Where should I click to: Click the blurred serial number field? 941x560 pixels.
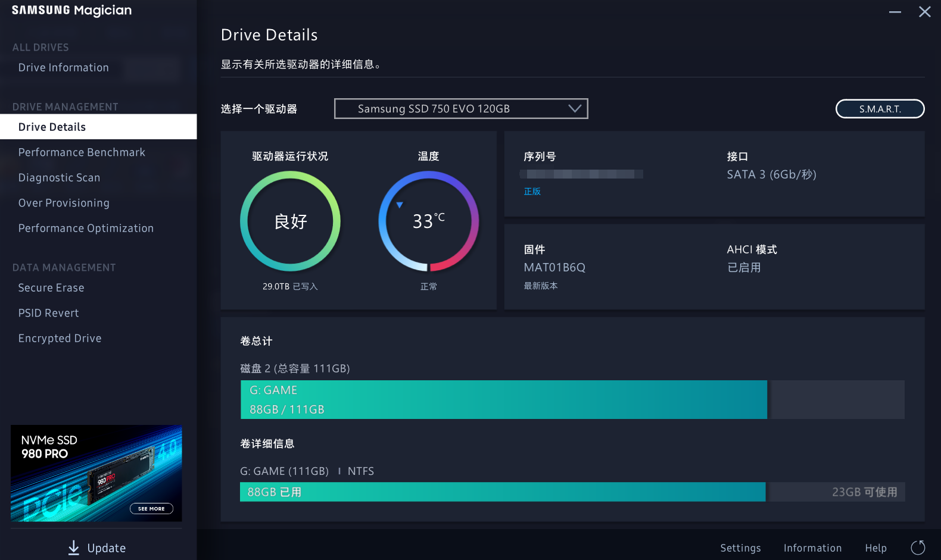click(581, 174)
